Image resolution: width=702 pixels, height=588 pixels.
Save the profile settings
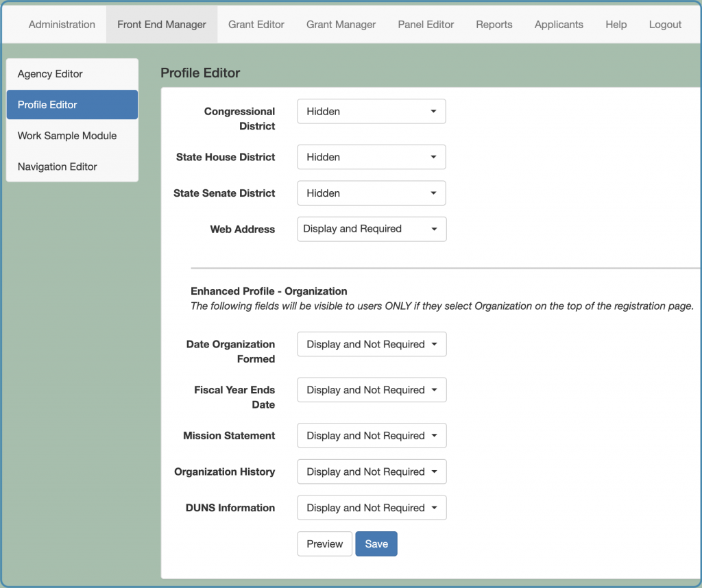pyautogui.click(x=376, y=543)
